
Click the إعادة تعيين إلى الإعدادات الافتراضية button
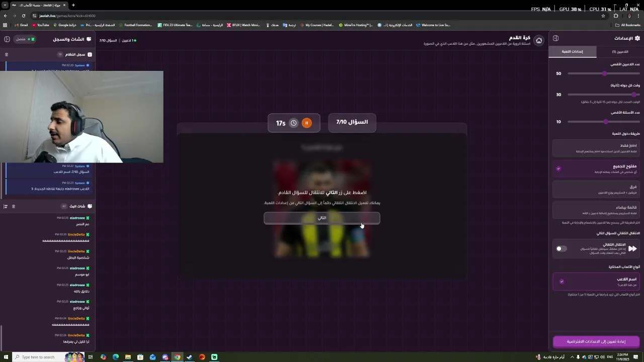(x=596, y=341)
